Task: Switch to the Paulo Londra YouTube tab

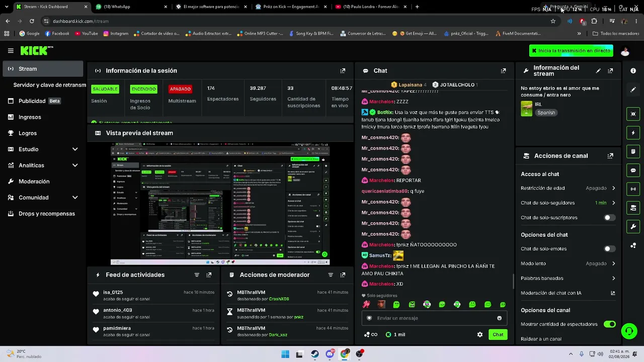Action: click(x=371, y=7)
